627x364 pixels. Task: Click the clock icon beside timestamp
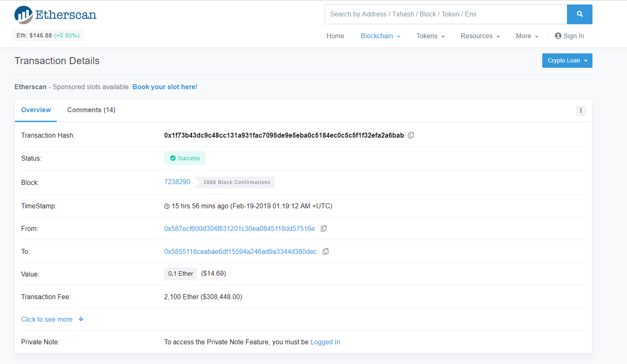click(167, 206)
